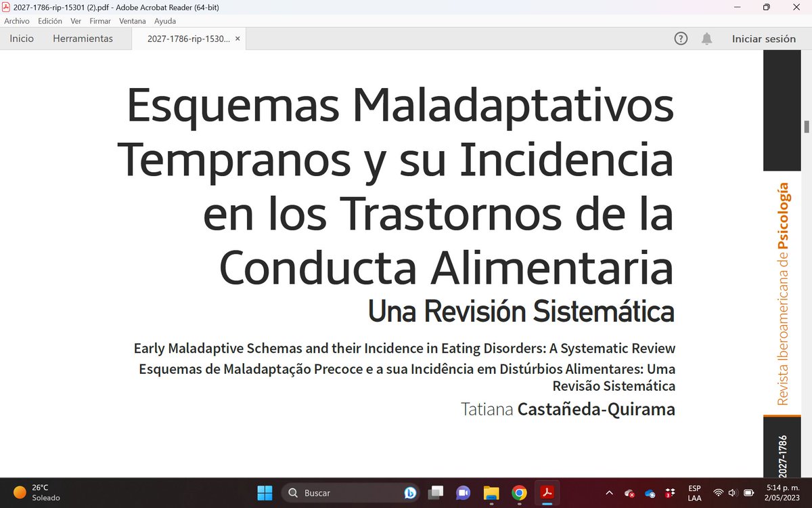Click the ISSN text '2027-1786'
812x508 pixels.
coord(783,455)
